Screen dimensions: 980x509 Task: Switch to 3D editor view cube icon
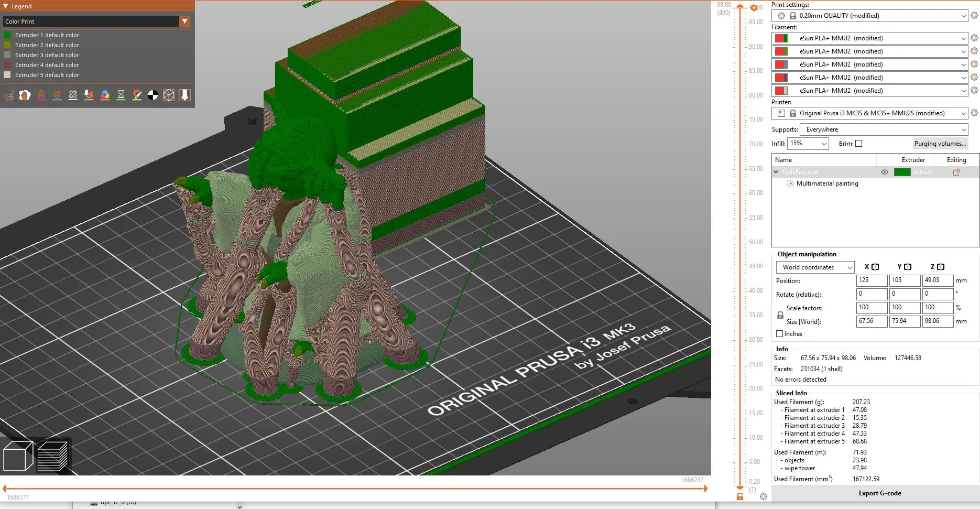pyautogui.click(x=18, y=456)
